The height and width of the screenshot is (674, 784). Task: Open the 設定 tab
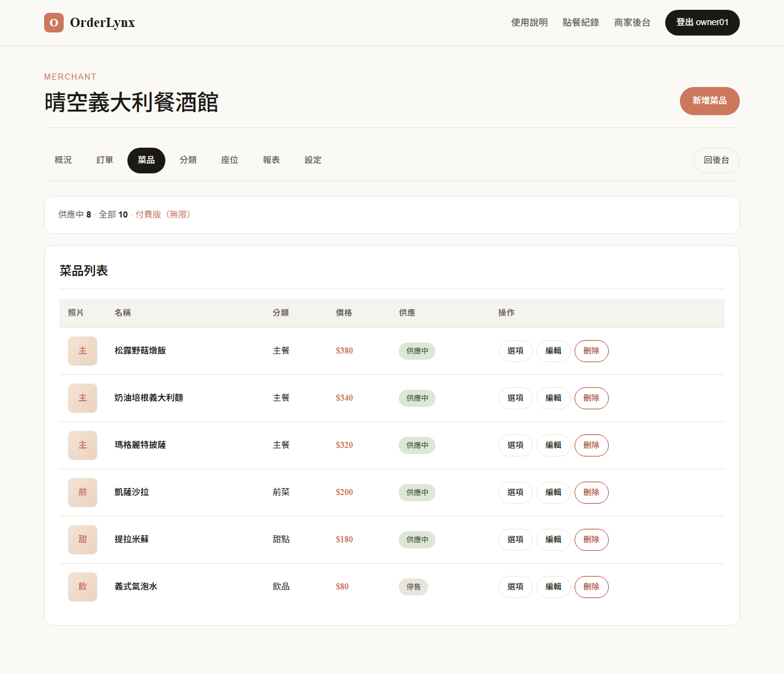pos(313,161)
